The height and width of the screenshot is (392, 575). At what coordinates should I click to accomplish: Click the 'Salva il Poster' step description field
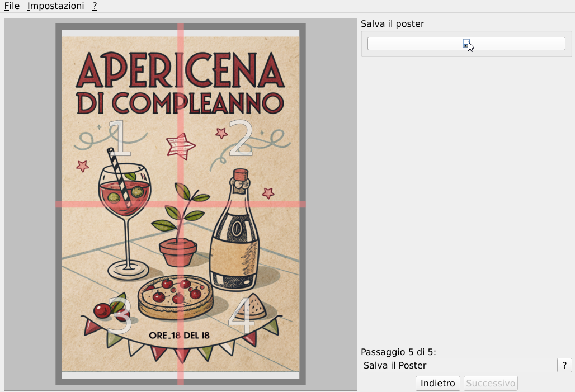(458, 365)
